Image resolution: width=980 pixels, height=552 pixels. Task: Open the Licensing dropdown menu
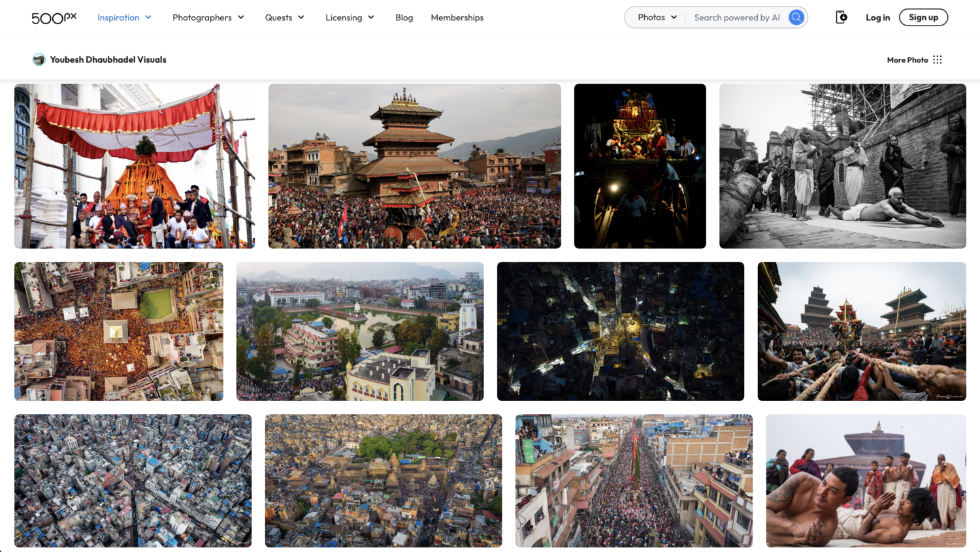point(350,18)
